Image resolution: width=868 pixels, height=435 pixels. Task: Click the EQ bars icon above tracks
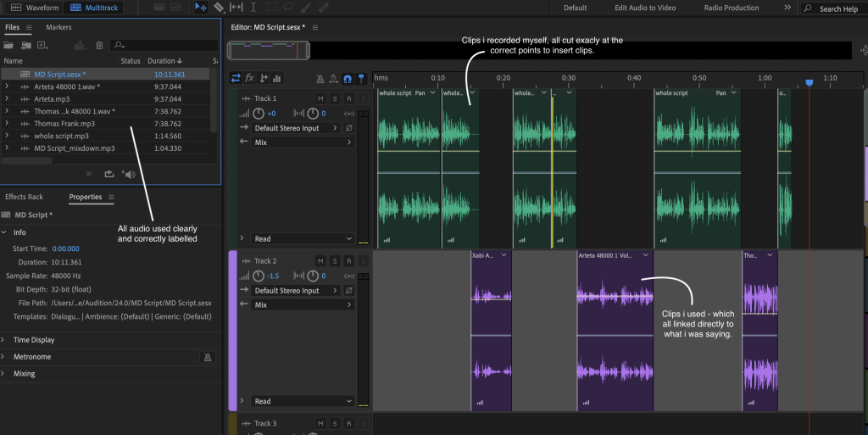tap(279, 79)
